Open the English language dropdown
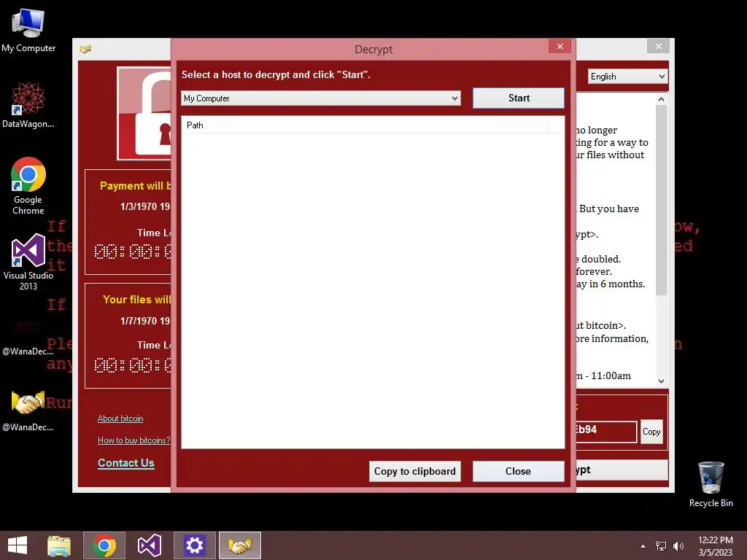 (627, 76)
